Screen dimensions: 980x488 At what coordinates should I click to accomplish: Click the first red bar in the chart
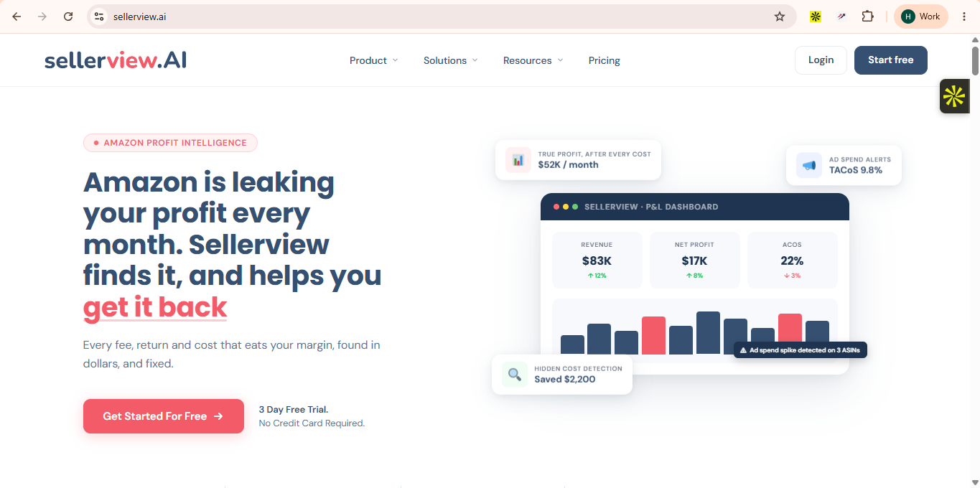tap(653, 335)
